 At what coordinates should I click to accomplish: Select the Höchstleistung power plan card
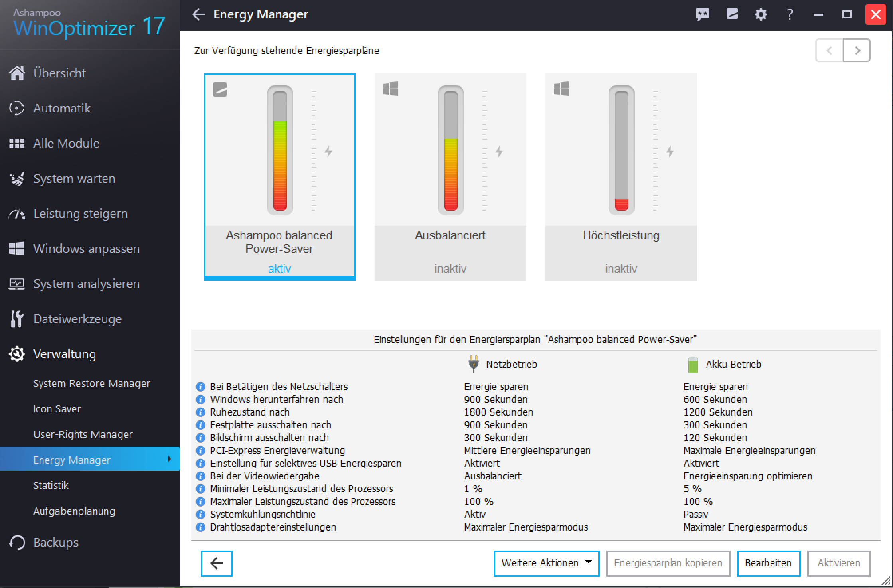pos(621,177)
